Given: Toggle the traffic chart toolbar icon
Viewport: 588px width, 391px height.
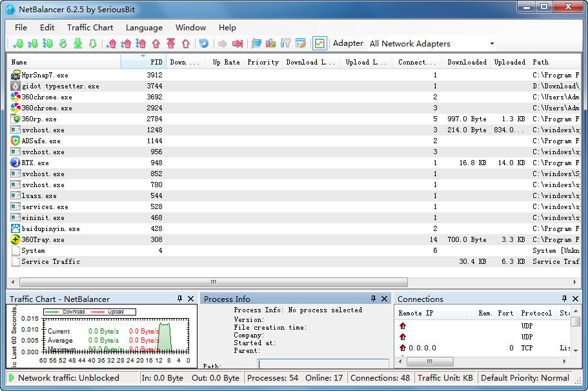Looking at the screenshot, I should [319, 44].
